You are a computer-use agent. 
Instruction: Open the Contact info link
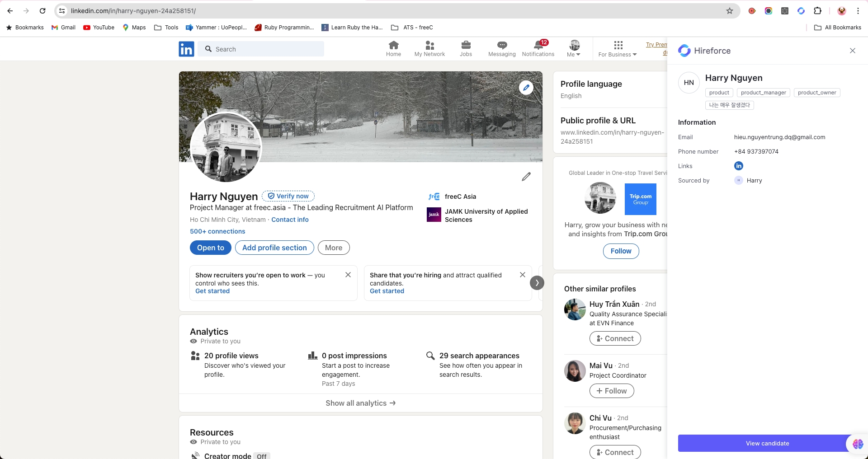[290, 220]
